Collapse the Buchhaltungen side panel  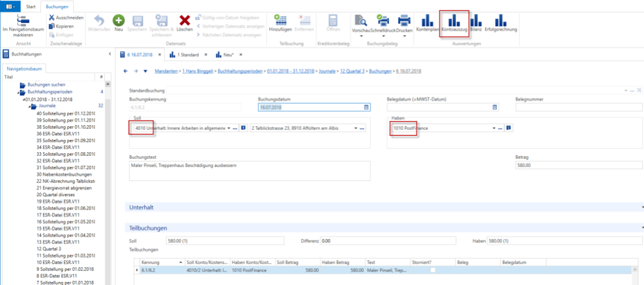(110, 54)
